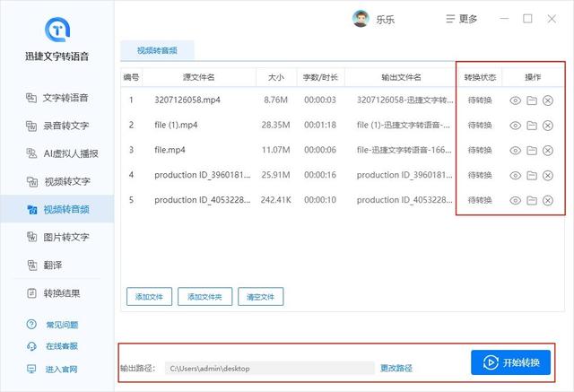The image size is (574, 392).
Task: Open 转换结果 in sidebar
Action: [x=54, y=293]
